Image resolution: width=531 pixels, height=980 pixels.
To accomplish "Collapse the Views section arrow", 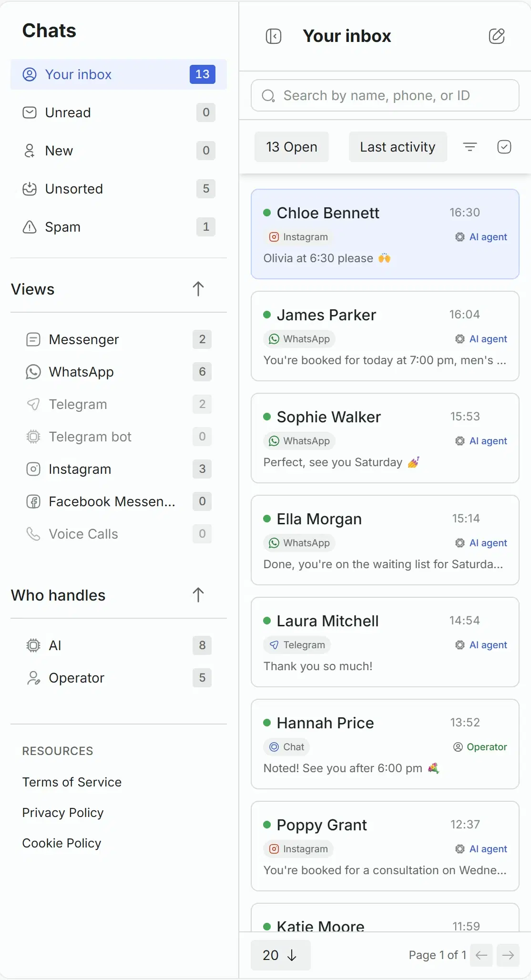I will point(198,289).
